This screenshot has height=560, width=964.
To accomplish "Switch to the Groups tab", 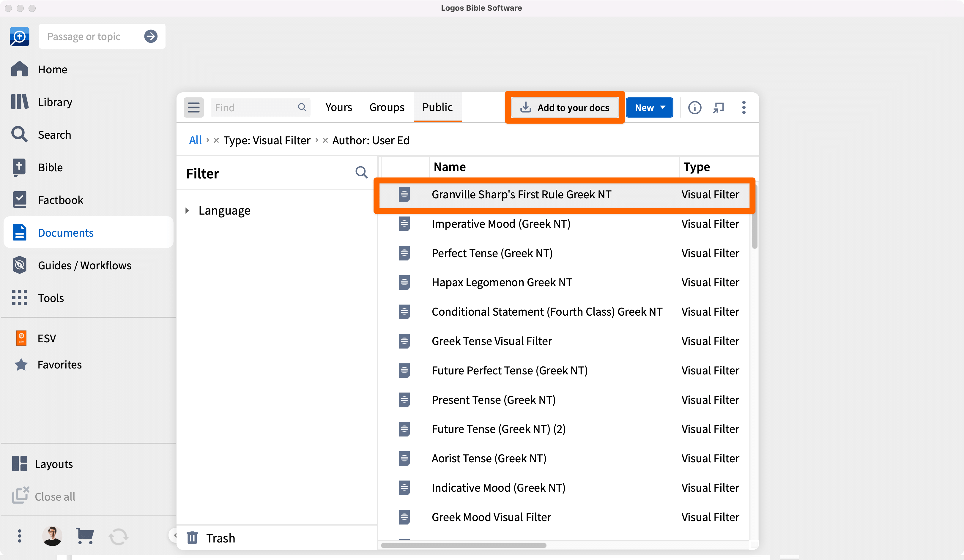I will [386, 107].
